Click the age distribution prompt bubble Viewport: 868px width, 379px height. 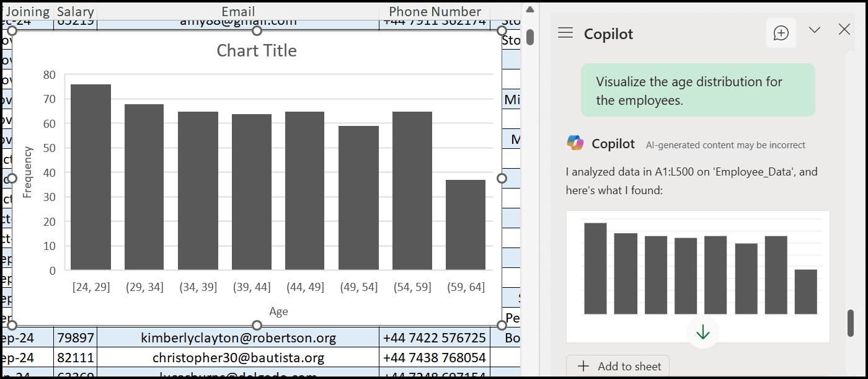click(698, 90)
